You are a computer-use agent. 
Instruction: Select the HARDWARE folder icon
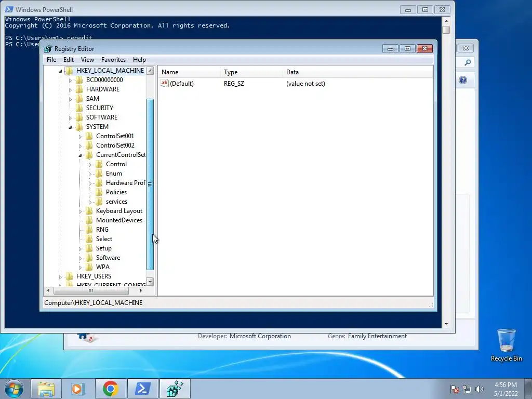coord(79,89)
